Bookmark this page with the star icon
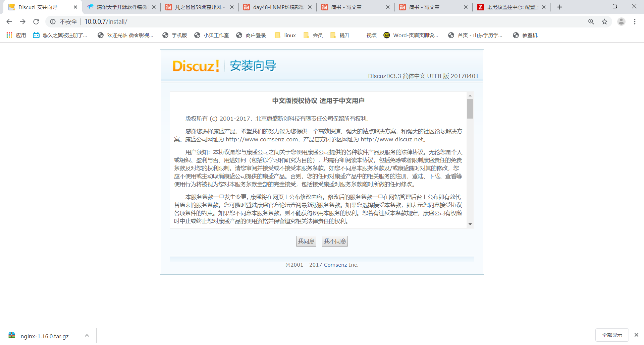 605,21
